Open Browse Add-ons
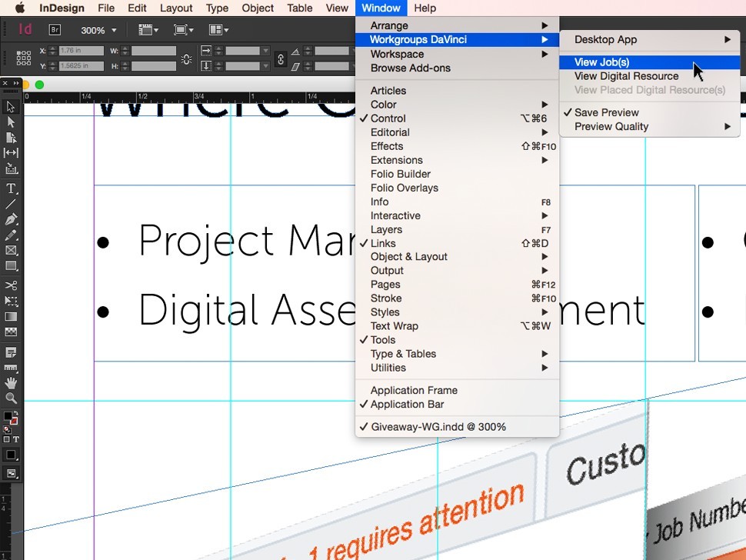 coord(457,68)
